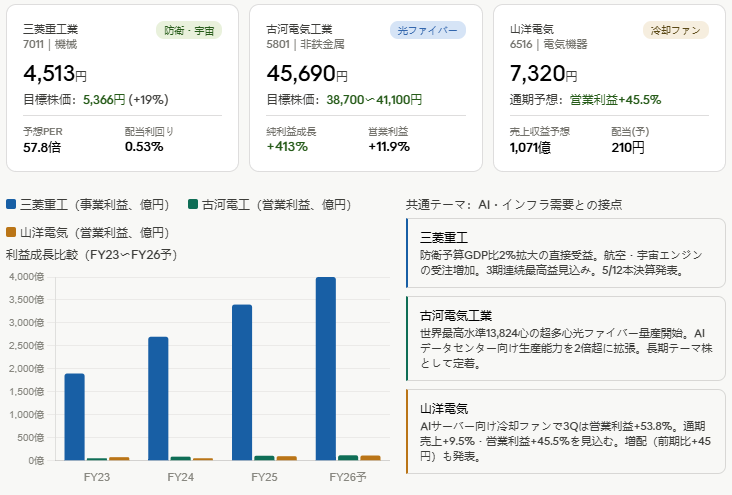Click the 7,320円 stock price
Image resolution: width=732 pixels, height=495 pixels.
point(543,73)
